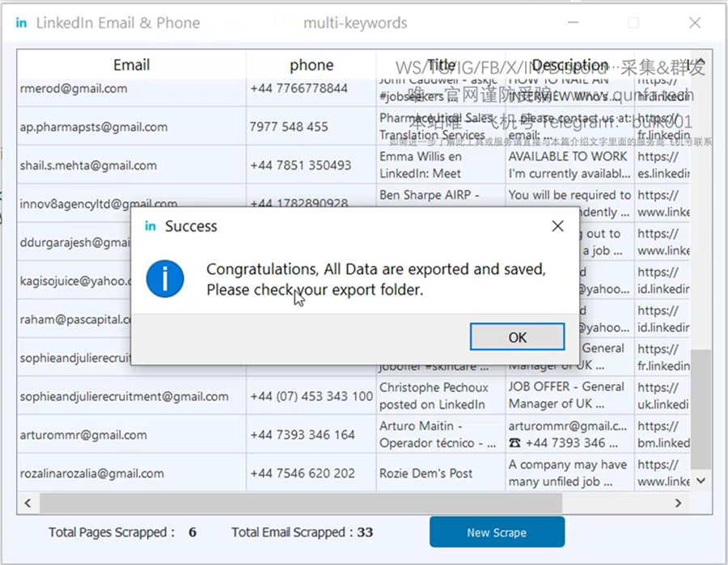Image resolution: width=728 pixels, height=565 pixels.
Task: Click the Congratulations message text in dialog
Action: point(376,279)
